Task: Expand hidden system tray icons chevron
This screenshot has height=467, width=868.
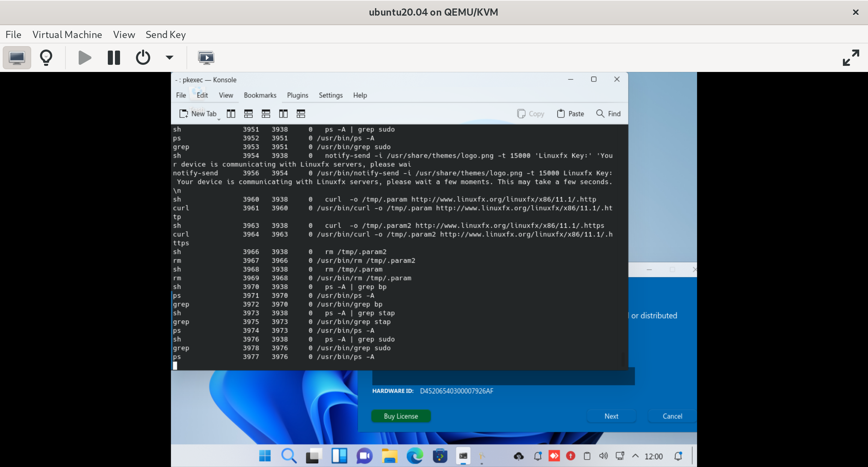Action: tap(636, 456)
